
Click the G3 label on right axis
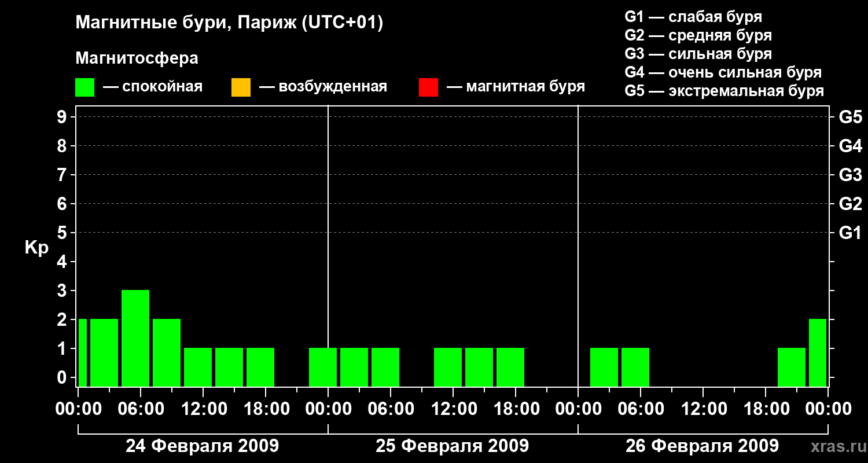tap(850, 175)
